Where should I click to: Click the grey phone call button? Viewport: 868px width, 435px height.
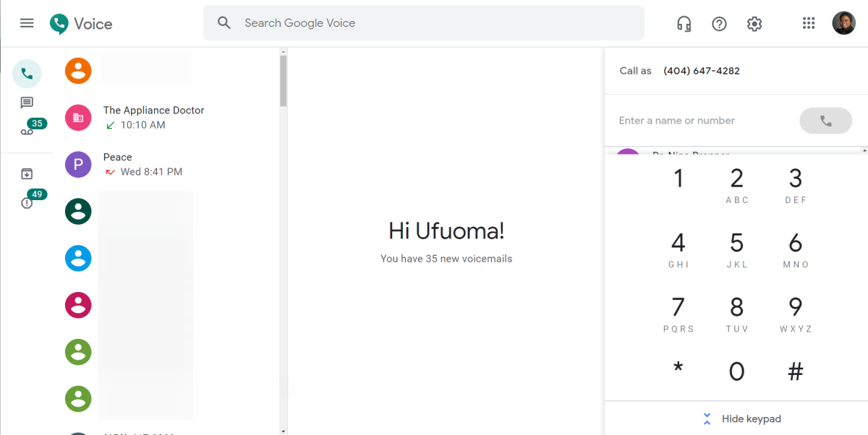click(826, 121)
